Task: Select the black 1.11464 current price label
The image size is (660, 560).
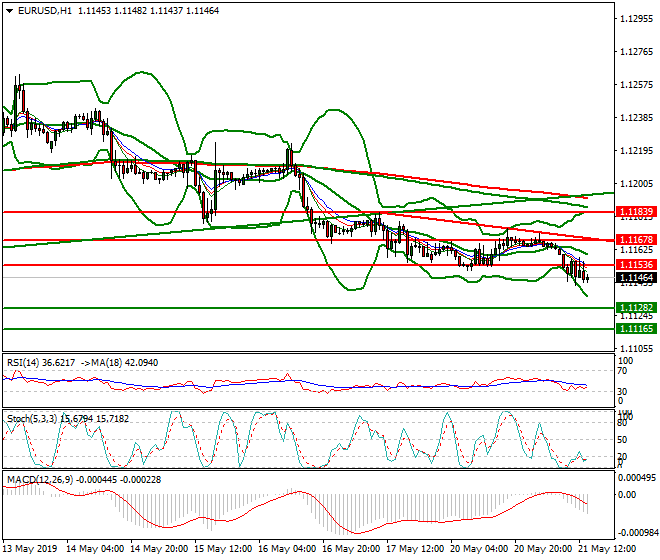Action: click(x=636, y=278)
